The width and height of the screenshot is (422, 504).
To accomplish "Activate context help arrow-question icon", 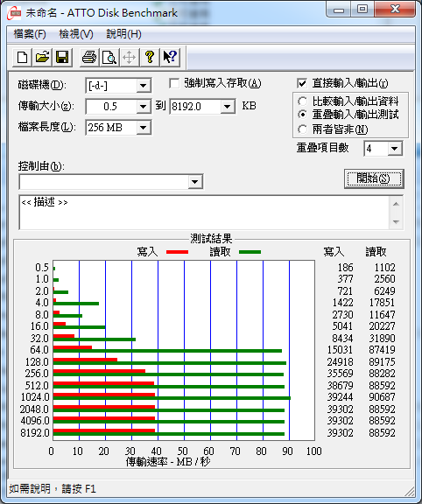I will click(170, 58).
